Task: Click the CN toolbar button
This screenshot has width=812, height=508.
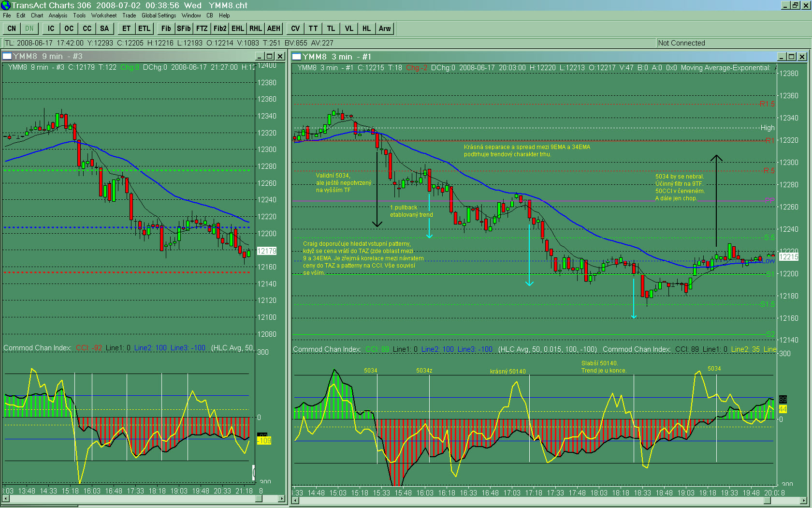Action: coord(12,29)
